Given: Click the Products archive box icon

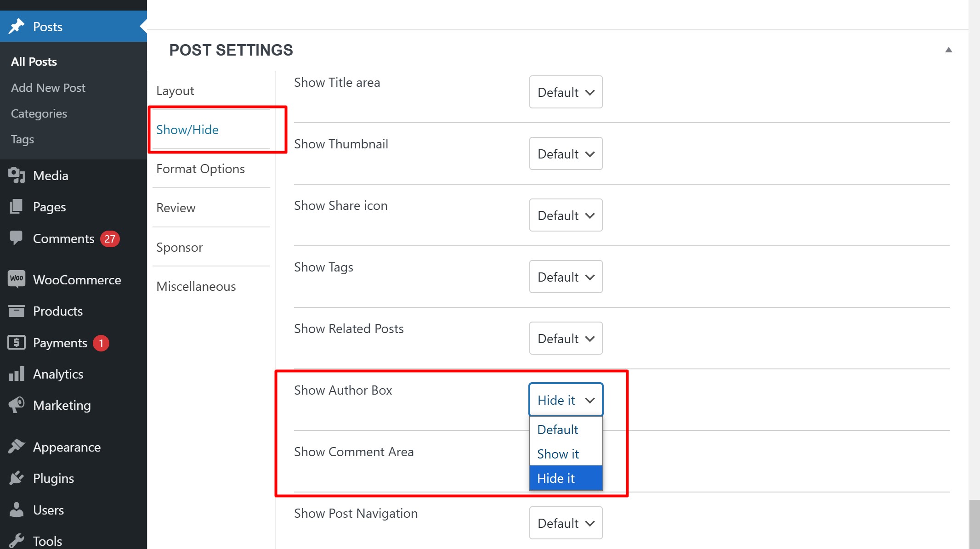Looking at the screenshot, I should tap(17, 311).
